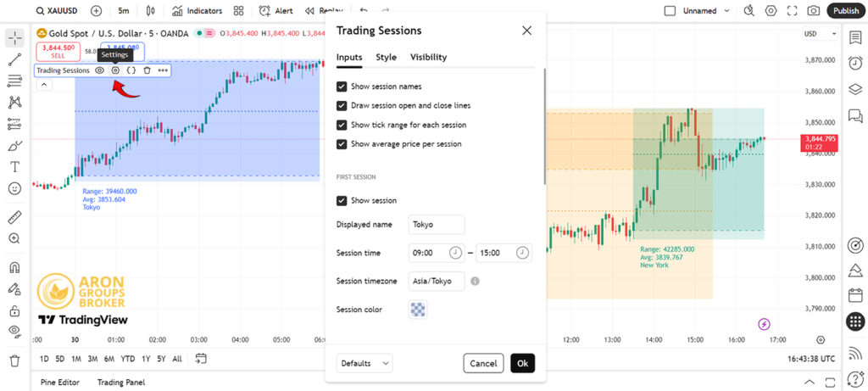Create an Alert from the top toolbar

pyautogui.click(x=276, y=11)
